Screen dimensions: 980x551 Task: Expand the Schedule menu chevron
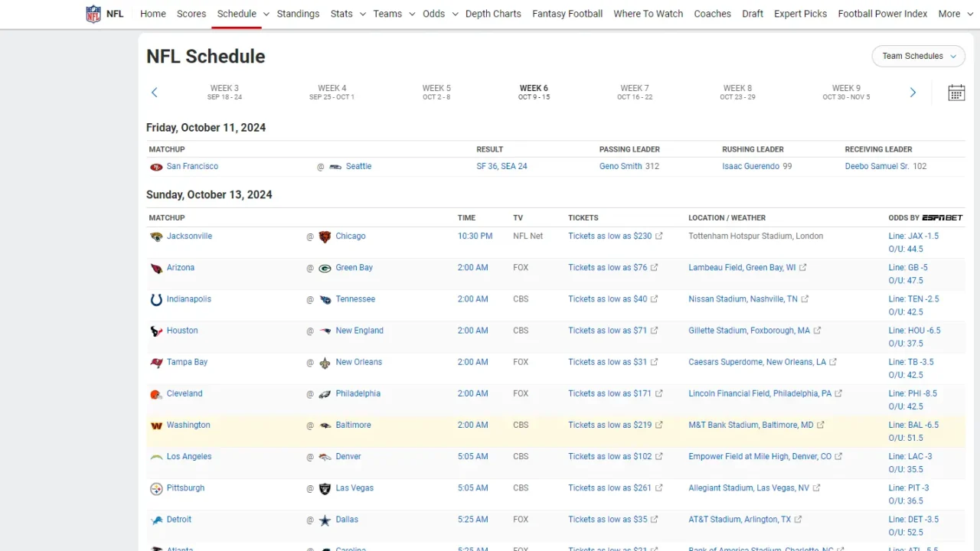(x=266, y=14)
